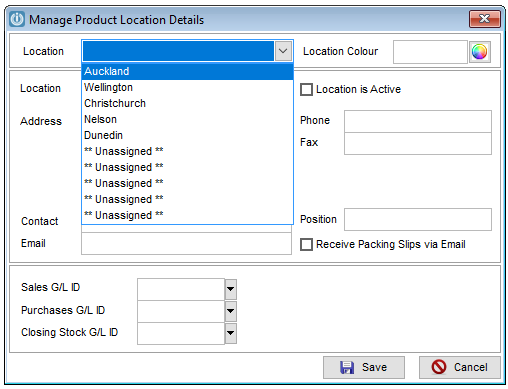Image resolution: width=508 pixels, height=389 pixels.
Task: Expand the Sales G/L ID dropdown
Action: point(230,289)
